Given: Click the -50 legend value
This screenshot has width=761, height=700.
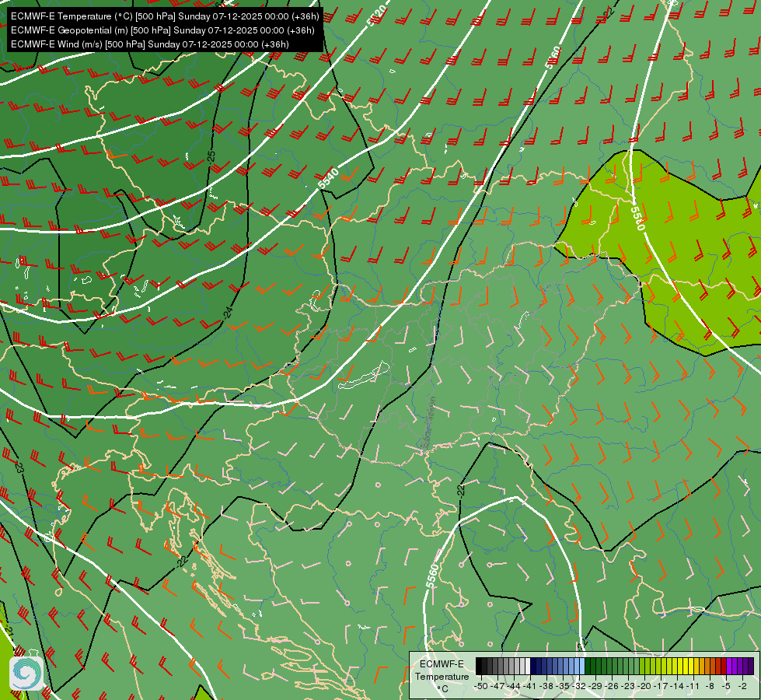Looking at the screenshot, I should pos(481,687).
